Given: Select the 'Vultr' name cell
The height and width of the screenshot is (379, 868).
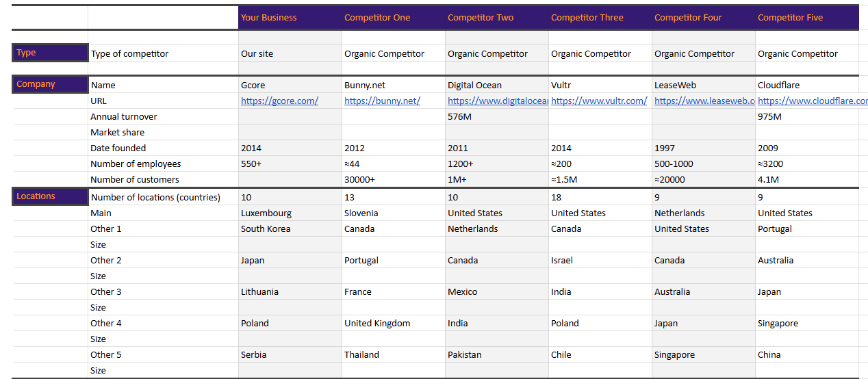Looking at the screenshot, I should pyautogui.click(x=600, y=86).
